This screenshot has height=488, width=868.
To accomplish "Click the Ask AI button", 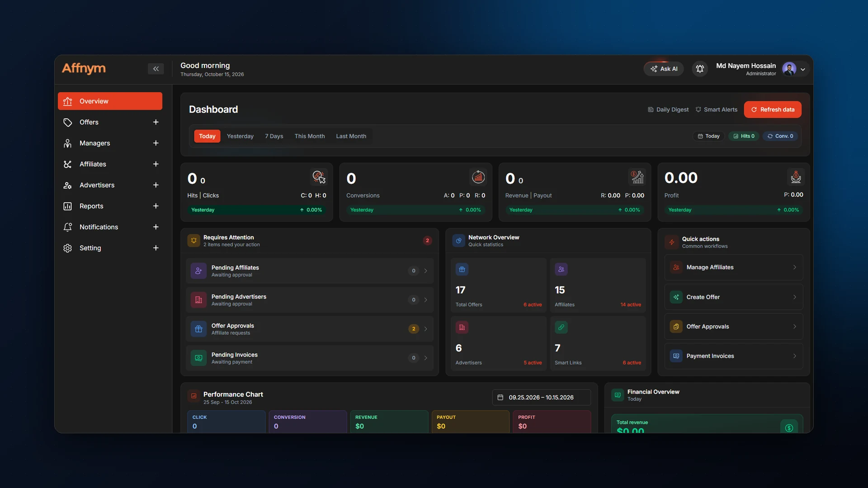I will pos(664,69).
